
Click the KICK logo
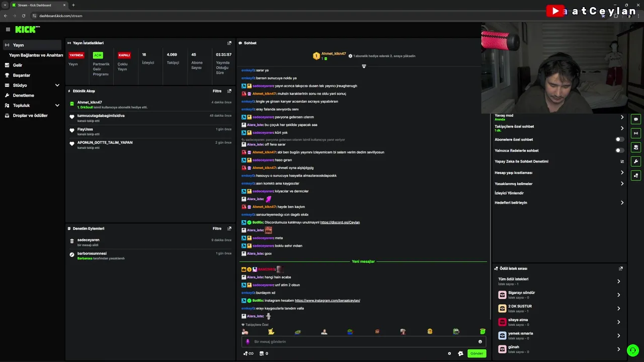[27, 30]
